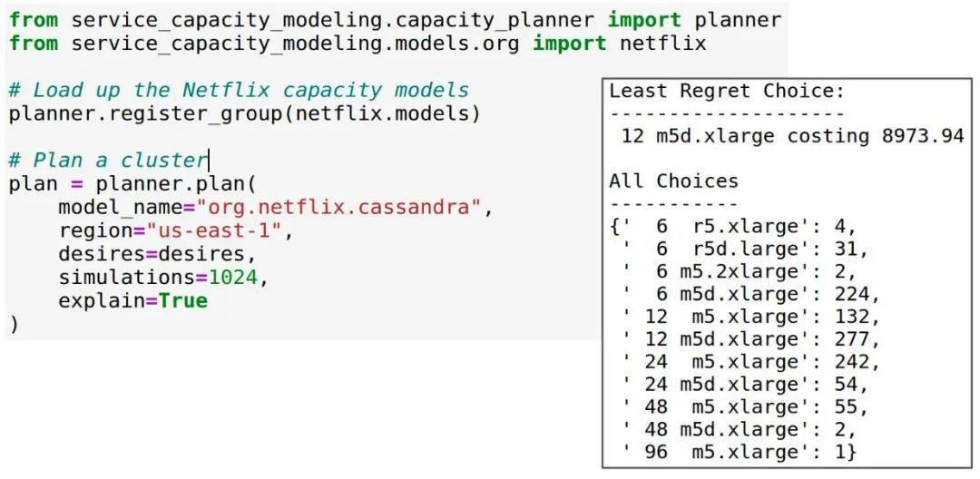Screen dimensions: 980x479
Task: Click the 'All Choices' heading
Action: (673, 181)
